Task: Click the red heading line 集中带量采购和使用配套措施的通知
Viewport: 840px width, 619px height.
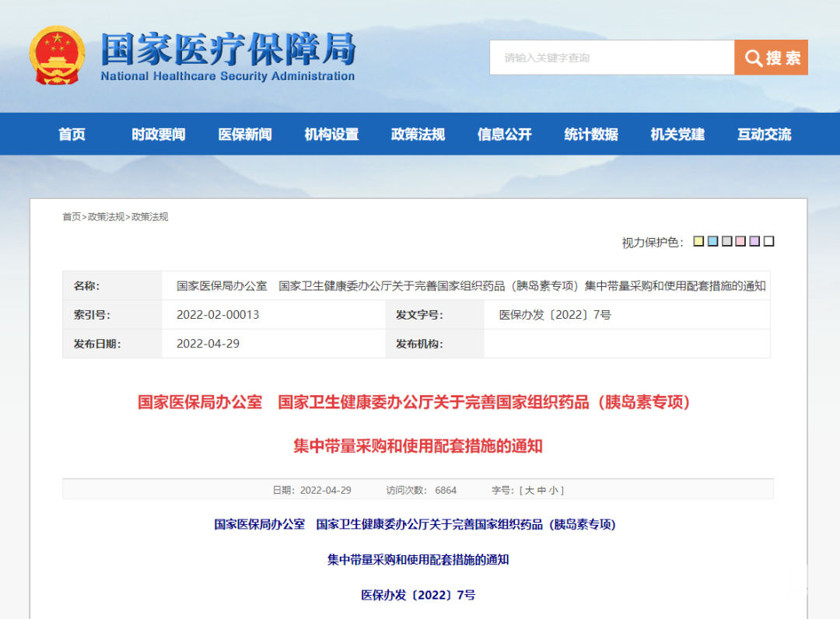Action: pyautogui.click(x=418, y=446)
